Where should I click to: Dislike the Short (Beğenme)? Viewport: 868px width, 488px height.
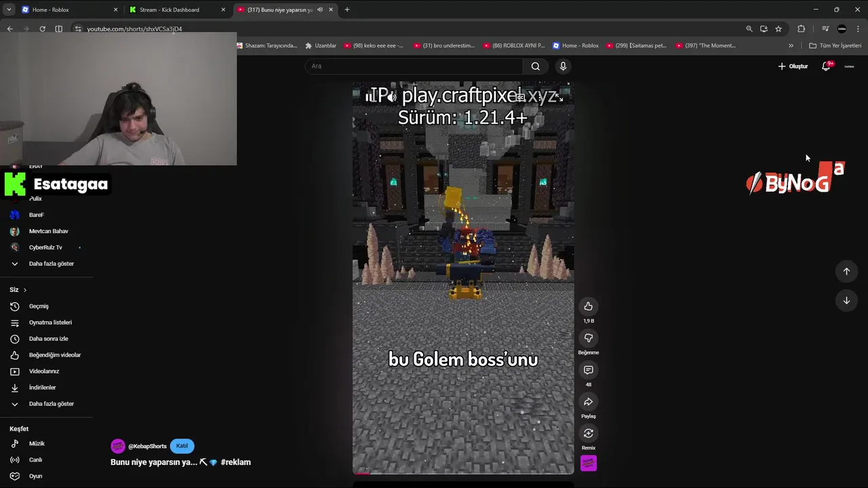588,338
